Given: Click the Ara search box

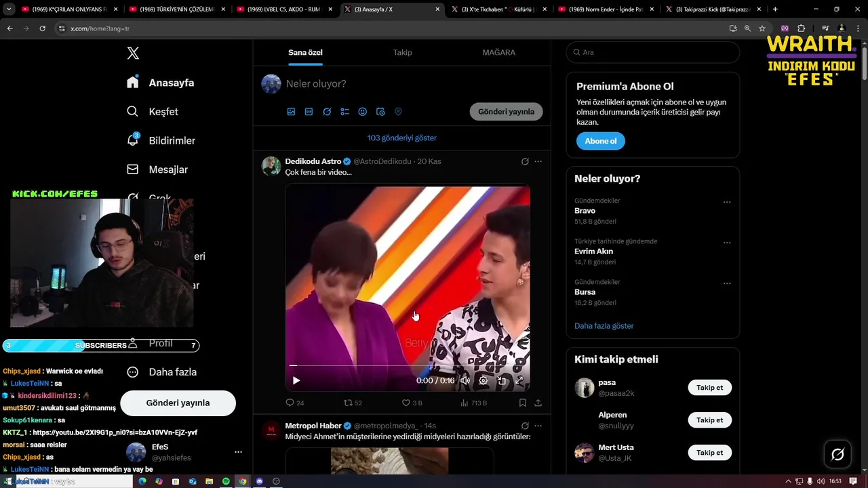Looking at the screenshot, I should click(x=652, y=52).
